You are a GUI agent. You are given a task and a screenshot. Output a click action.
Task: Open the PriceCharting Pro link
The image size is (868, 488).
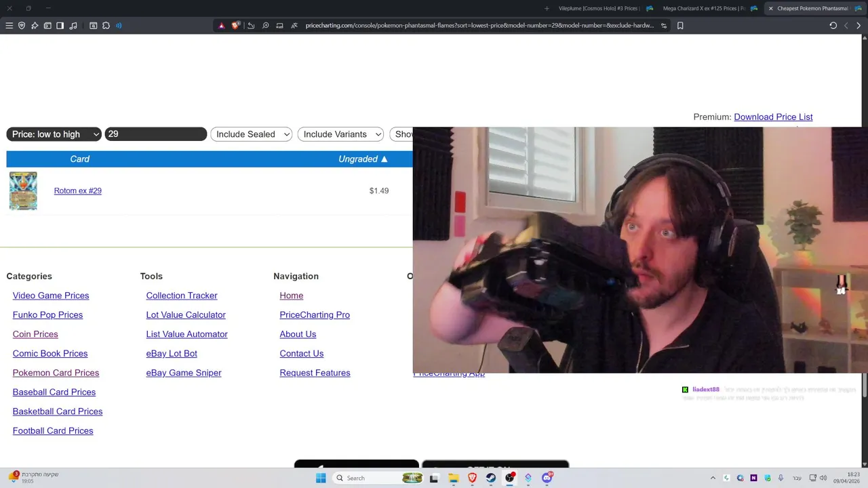(x=315, y=315)
